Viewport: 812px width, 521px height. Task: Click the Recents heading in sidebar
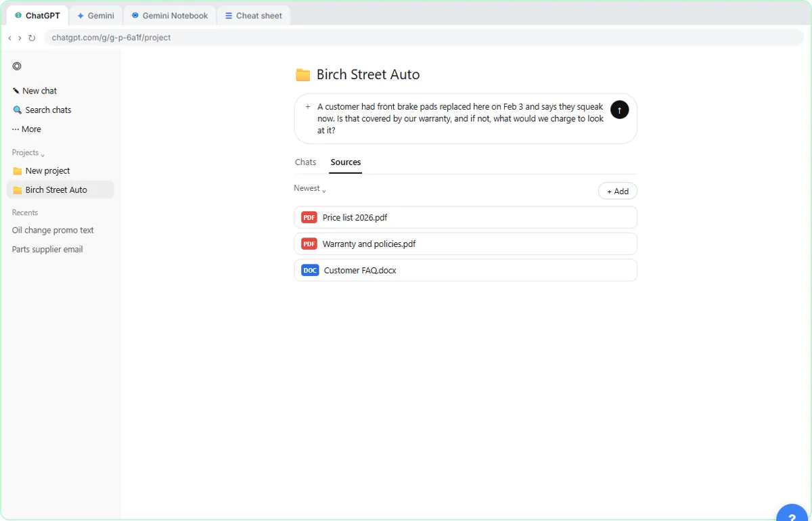coord(25,212)
